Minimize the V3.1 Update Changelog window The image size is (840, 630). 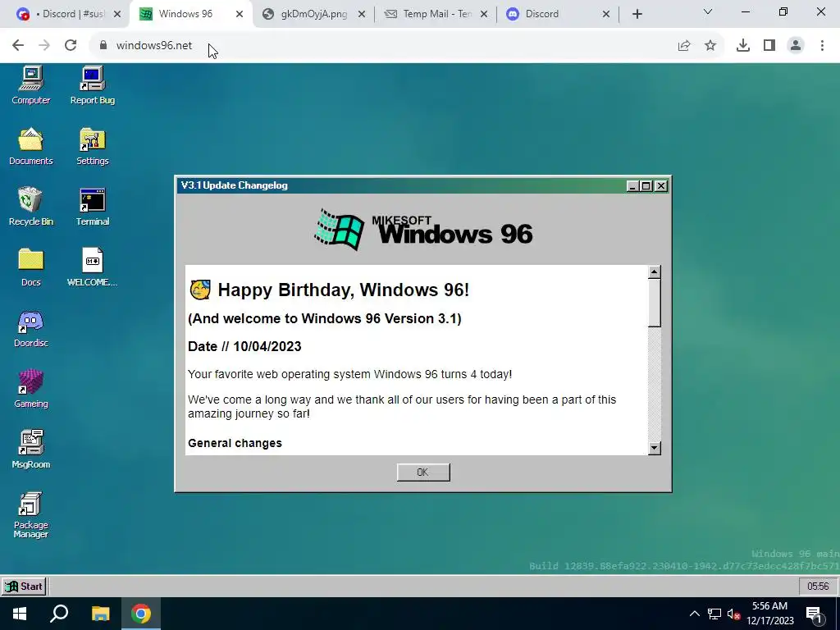[x=632, y=186]
